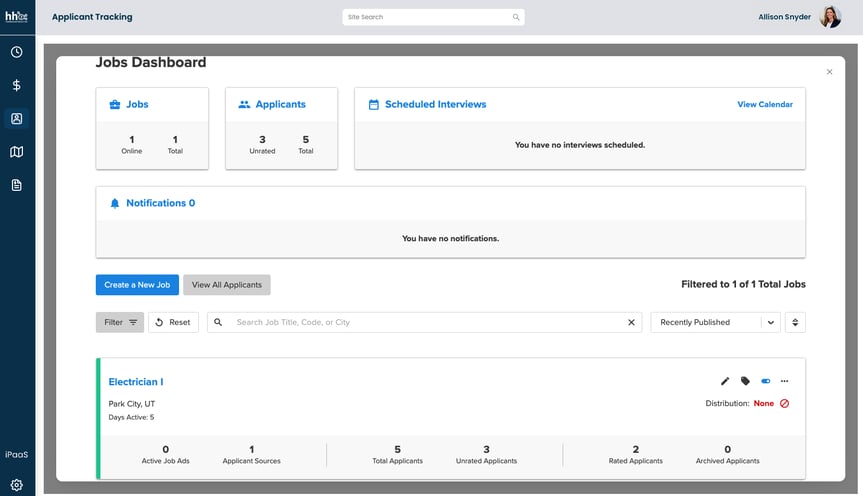863x496 pixels.
Task: Open the Filter options button
Action: coord(120,322)
